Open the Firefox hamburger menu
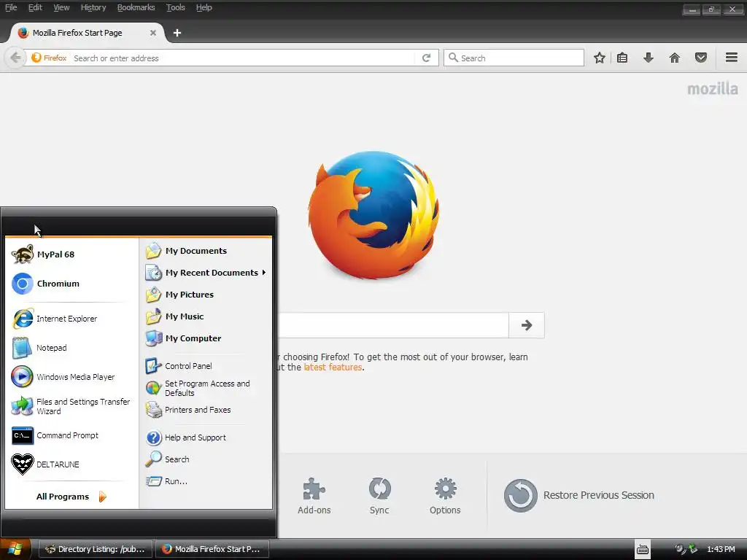 tap(732, 58)
